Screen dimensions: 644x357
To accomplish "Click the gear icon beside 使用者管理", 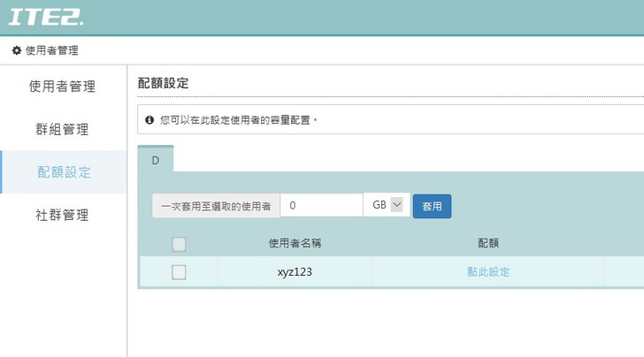I will (17, 50).
